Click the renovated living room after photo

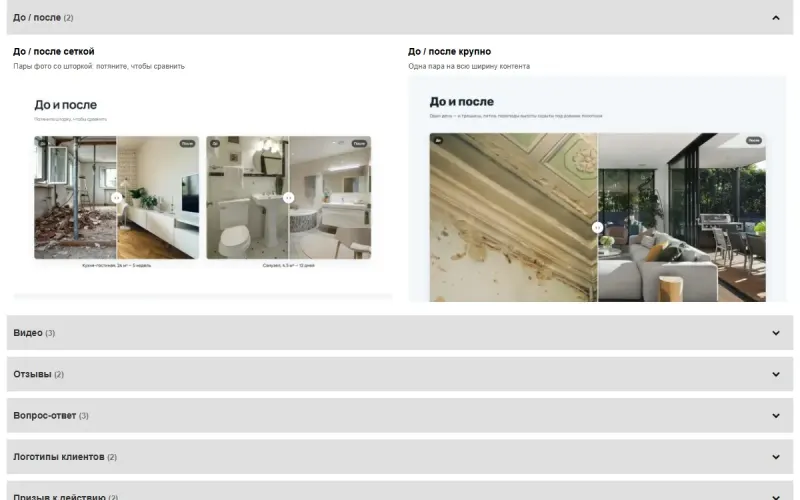tap(158, 197)
